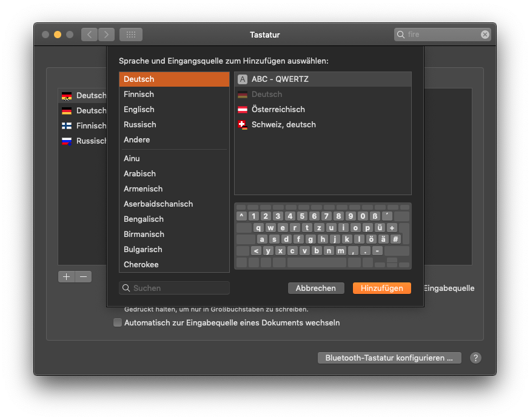Click the back navigation arrow
The image size is (530, 420).
point(90,35)
